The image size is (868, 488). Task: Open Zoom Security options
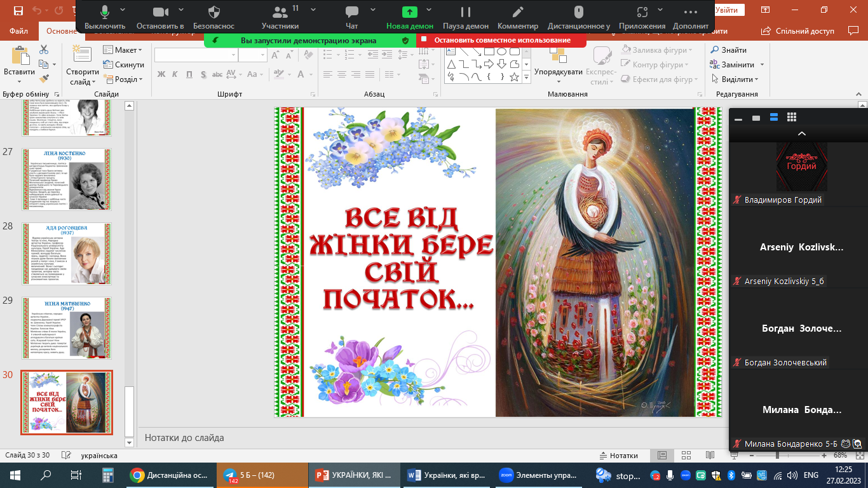214,18
